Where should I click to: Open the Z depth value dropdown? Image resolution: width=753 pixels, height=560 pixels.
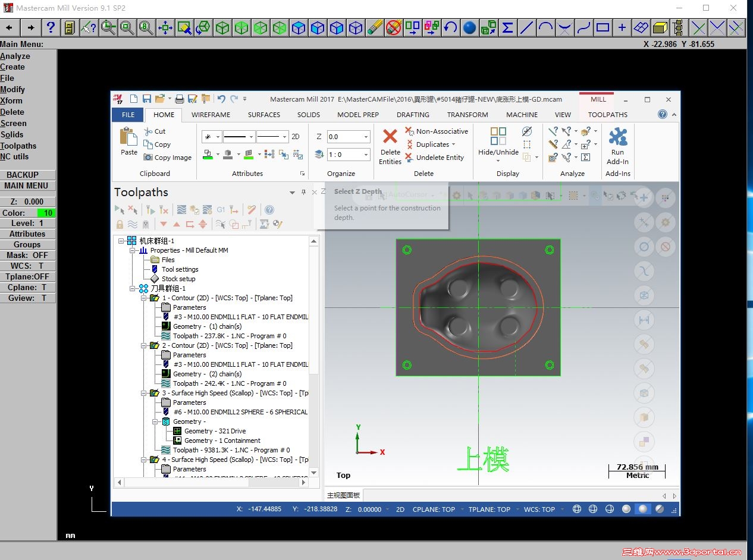(365, 137)
